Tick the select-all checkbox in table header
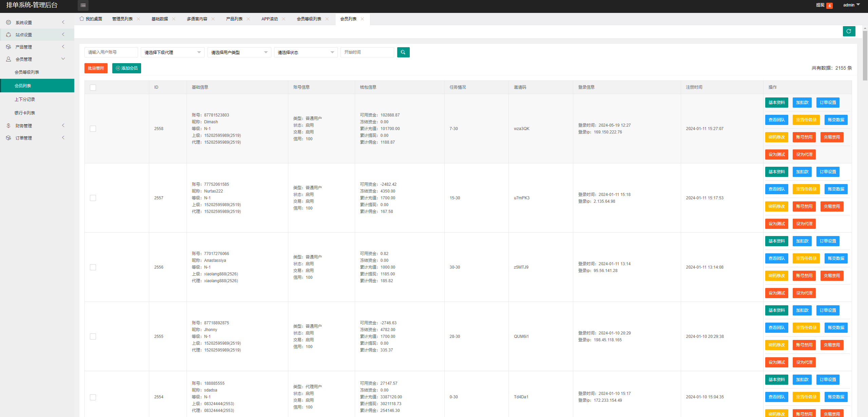The width and height of the screenshot is (868, 417). click(93, 88)
